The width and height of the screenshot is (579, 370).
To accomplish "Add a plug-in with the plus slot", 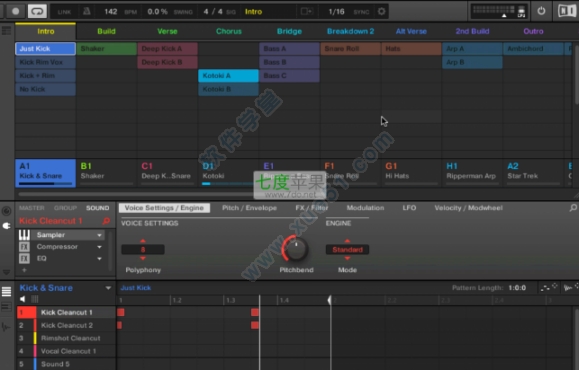I will tap(24, 270).
